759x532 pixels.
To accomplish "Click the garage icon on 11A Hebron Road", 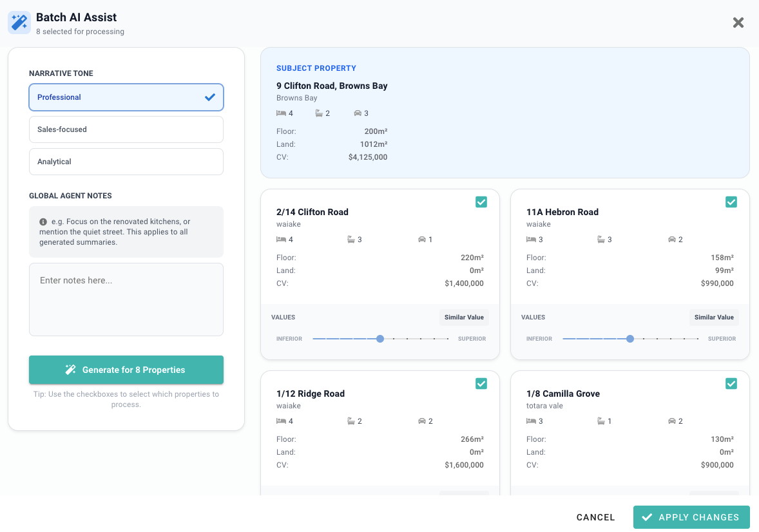I will click(x=671, y=240).
